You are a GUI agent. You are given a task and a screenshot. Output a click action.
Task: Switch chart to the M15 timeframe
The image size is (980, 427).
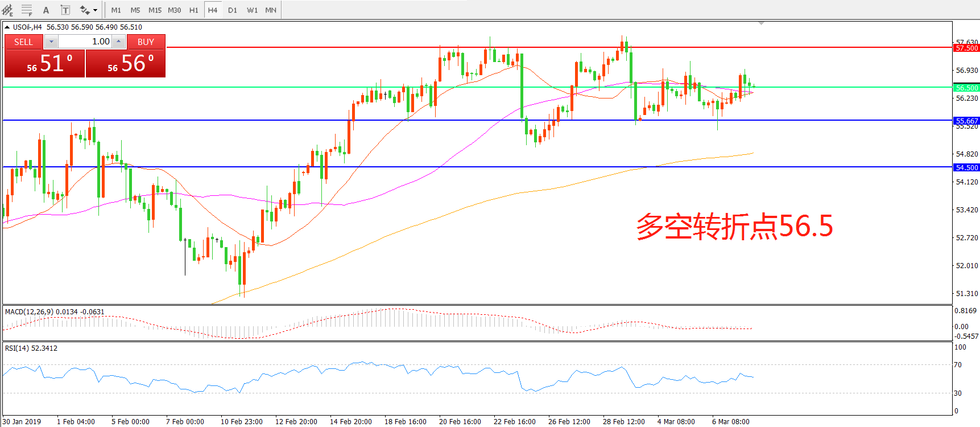pyautogui.click(x=155, y=10)
